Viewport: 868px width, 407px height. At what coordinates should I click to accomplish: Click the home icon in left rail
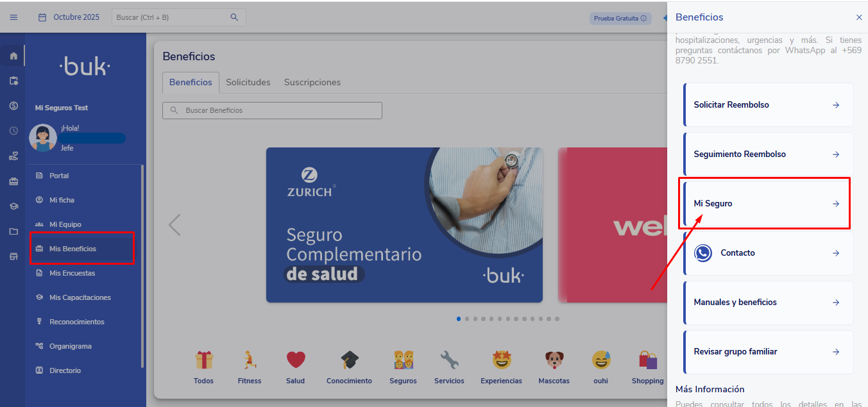tap(13, 56)
